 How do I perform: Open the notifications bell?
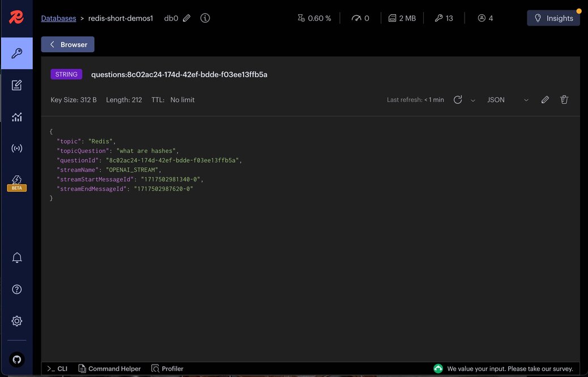coord(16,257)
